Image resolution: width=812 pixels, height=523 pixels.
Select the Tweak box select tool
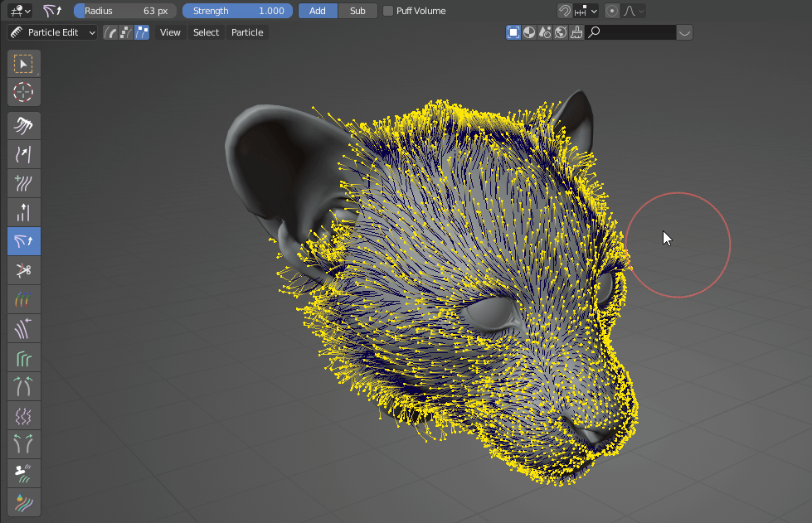tap(23, 63)
